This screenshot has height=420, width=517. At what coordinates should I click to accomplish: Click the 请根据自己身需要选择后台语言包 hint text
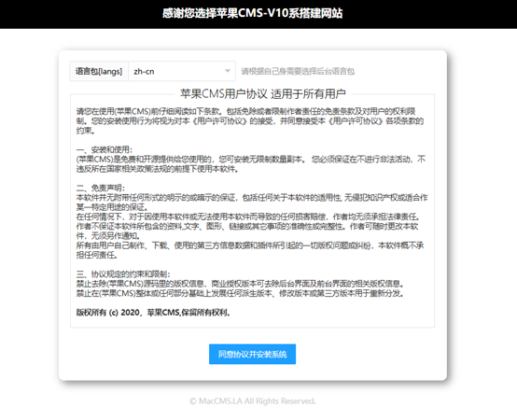click(298, 71)
